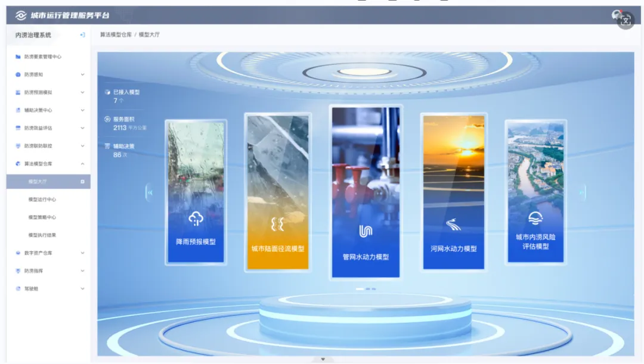Click the translate icon in top-right corner

click(x=625, y=20)
